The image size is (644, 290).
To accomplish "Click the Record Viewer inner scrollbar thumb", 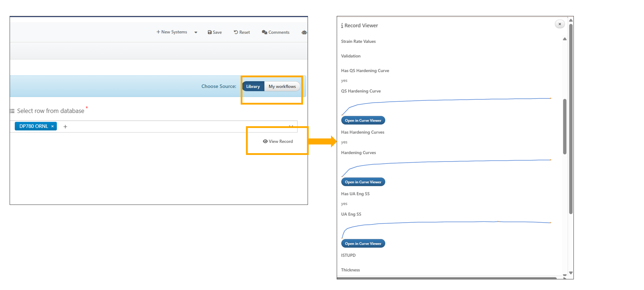I will pos(565,127).
